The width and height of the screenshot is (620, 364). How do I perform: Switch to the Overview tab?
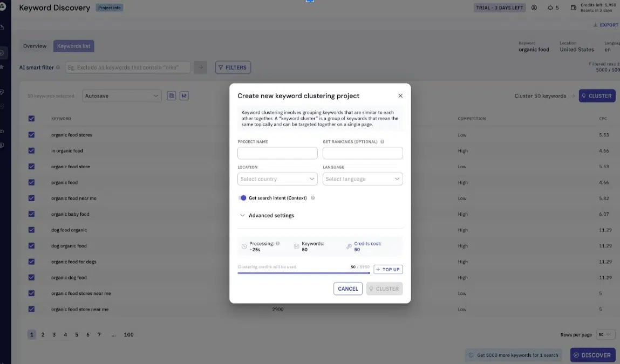(x=35, y=46)
